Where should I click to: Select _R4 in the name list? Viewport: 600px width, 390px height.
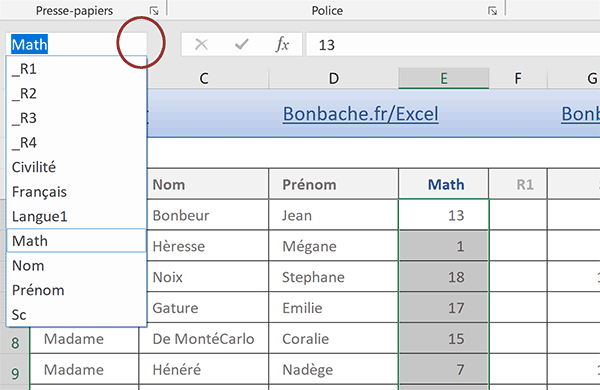coord(77,142)
